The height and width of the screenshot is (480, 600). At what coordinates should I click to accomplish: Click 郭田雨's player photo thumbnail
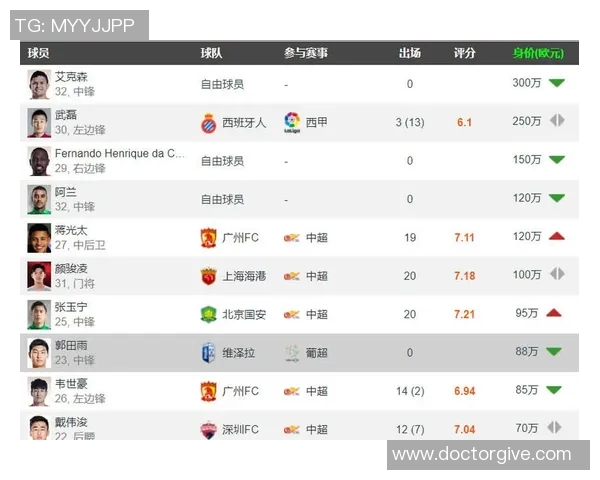pyautogui.click(x=38, y=352)
